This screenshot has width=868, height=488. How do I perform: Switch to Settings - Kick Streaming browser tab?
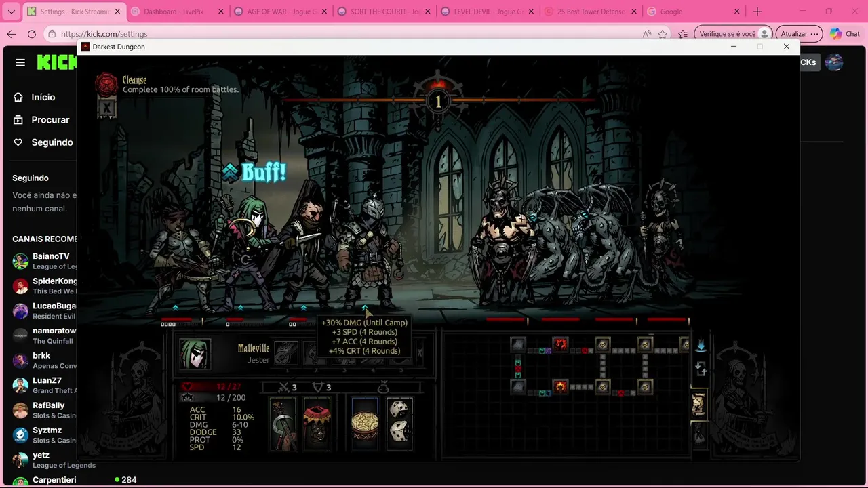coord(73,12)
